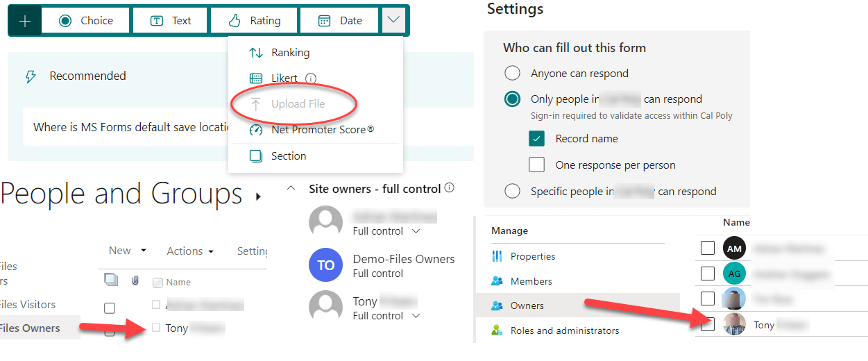Open Roles and administrators
868x361 pixels.
(565, 330)
